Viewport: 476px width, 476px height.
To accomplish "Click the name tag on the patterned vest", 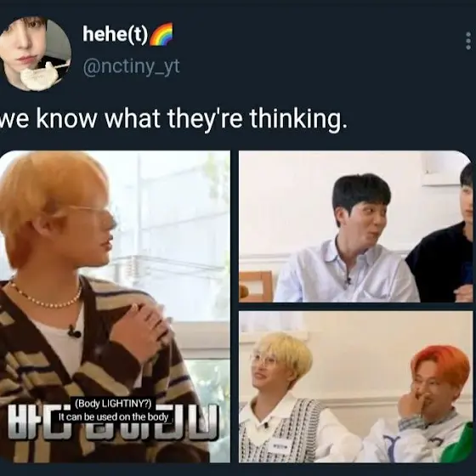I will point(280,446).
